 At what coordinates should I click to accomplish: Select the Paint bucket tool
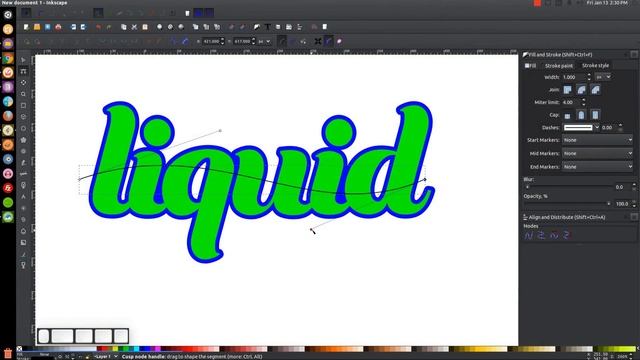point(23,231)
